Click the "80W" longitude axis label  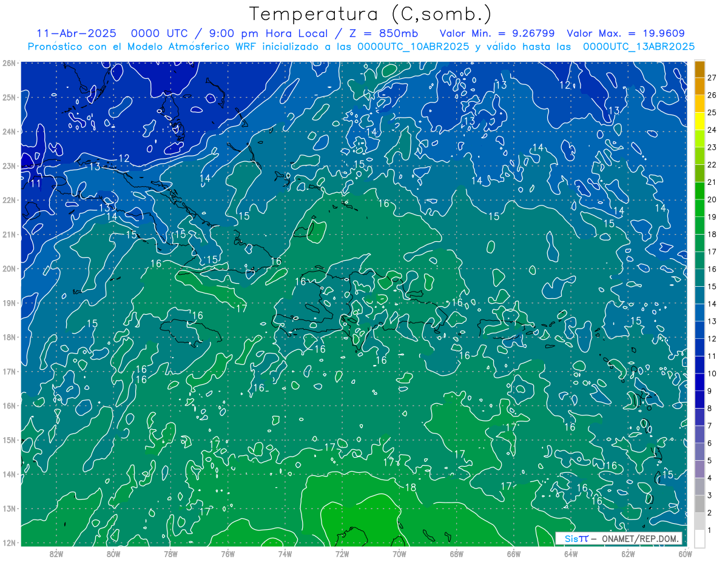(x=113, y=554)
